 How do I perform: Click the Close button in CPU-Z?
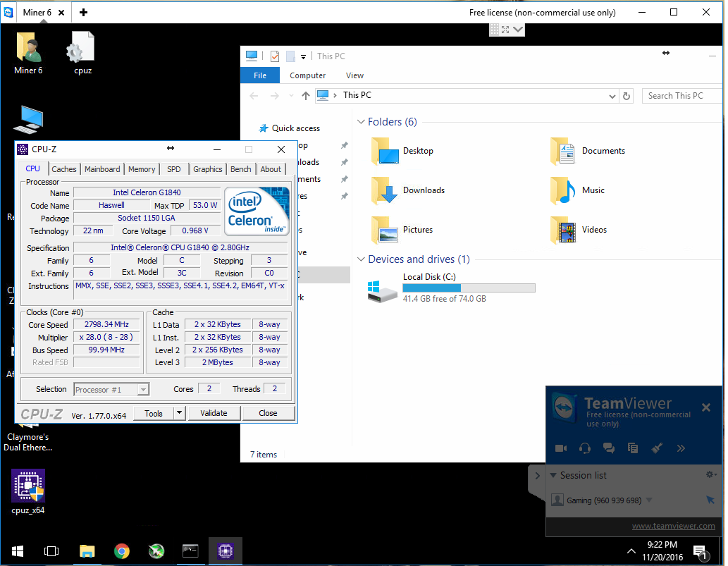click(268, 413)
